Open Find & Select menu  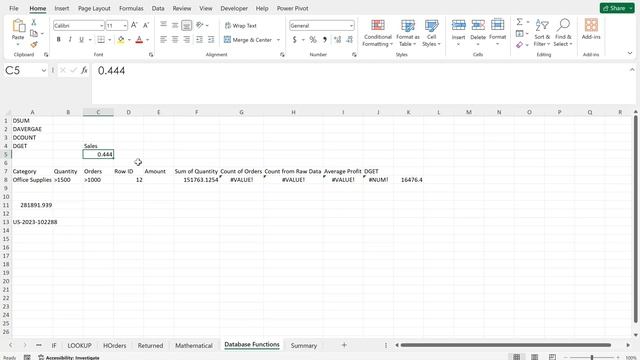click(x=563, y=33)
